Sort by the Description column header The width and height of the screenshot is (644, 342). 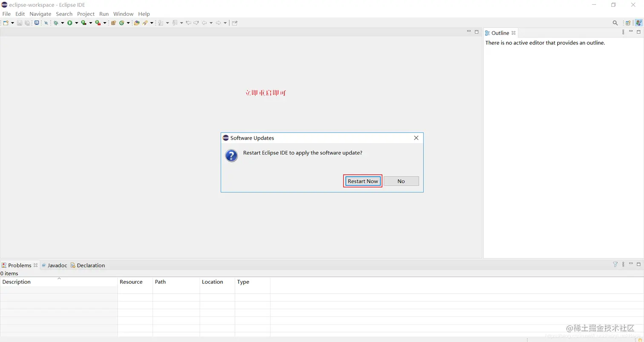(x=59, y=282)
